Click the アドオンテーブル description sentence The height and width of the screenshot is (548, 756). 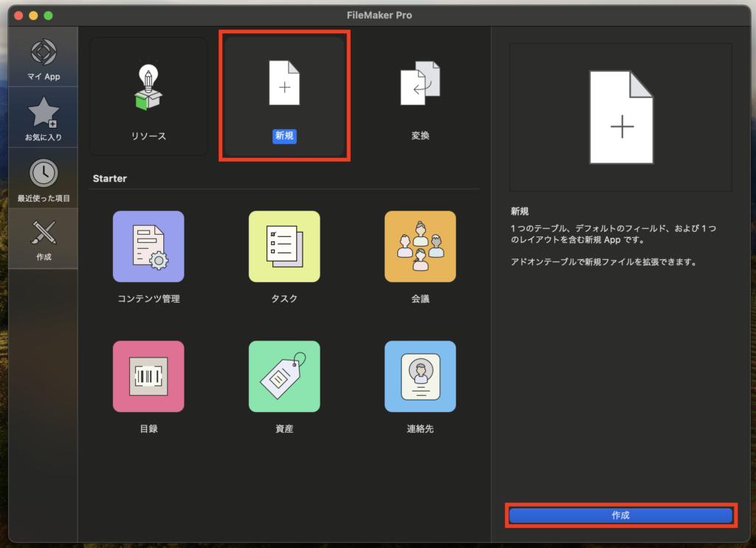[604, 262]
